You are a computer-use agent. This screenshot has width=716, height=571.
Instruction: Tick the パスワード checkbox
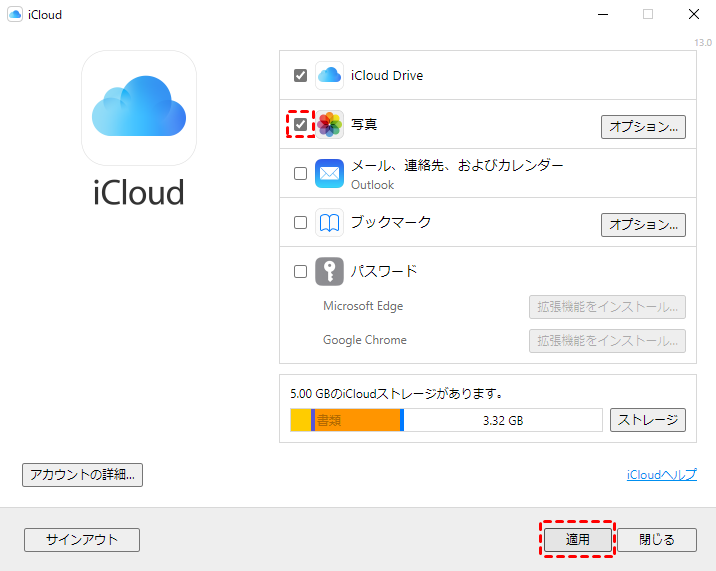(300, 271)
